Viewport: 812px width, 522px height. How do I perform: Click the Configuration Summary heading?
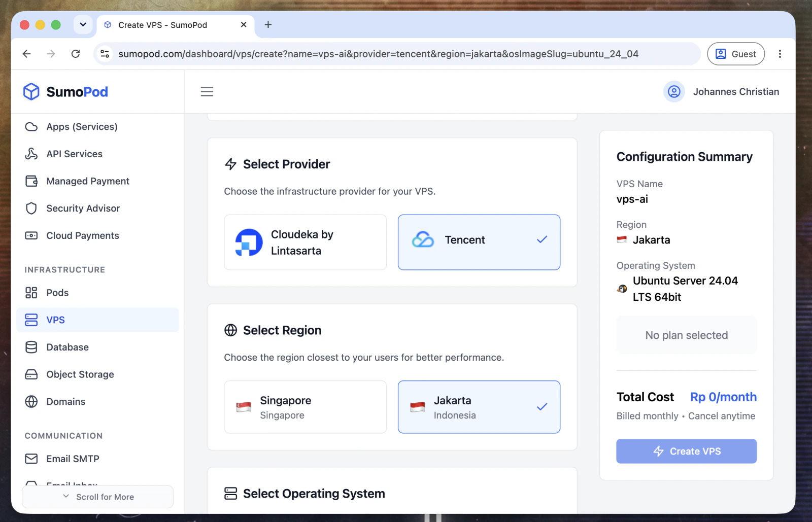click(685, 157)
